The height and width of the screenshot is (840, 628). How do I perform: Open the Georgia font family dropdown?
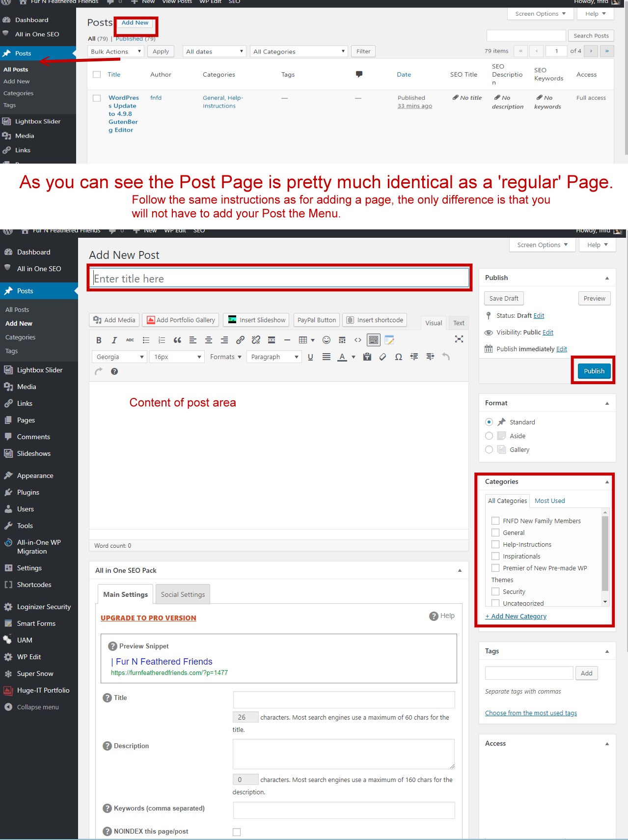119,357
